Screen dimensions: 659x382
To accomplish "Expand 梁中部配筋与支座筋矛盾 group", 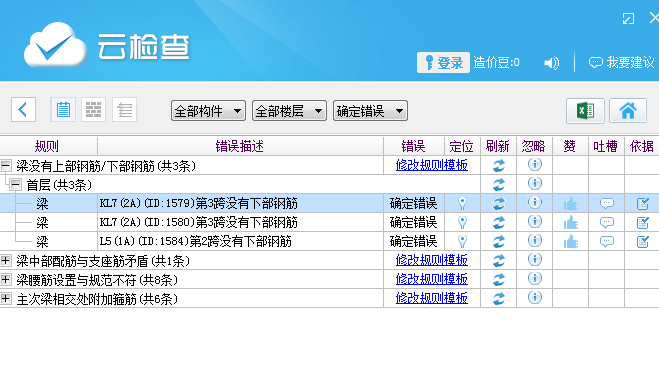I will 5,261.
